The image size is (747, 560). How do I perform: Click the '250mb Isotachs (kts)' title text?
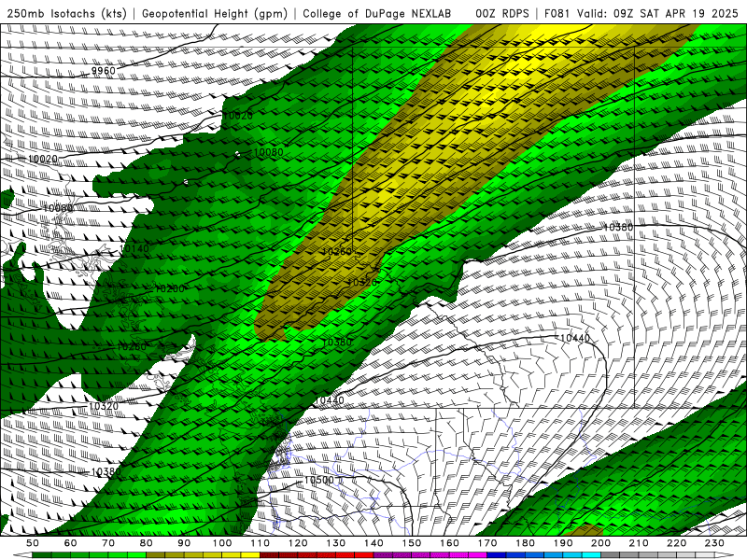(66, 13)
